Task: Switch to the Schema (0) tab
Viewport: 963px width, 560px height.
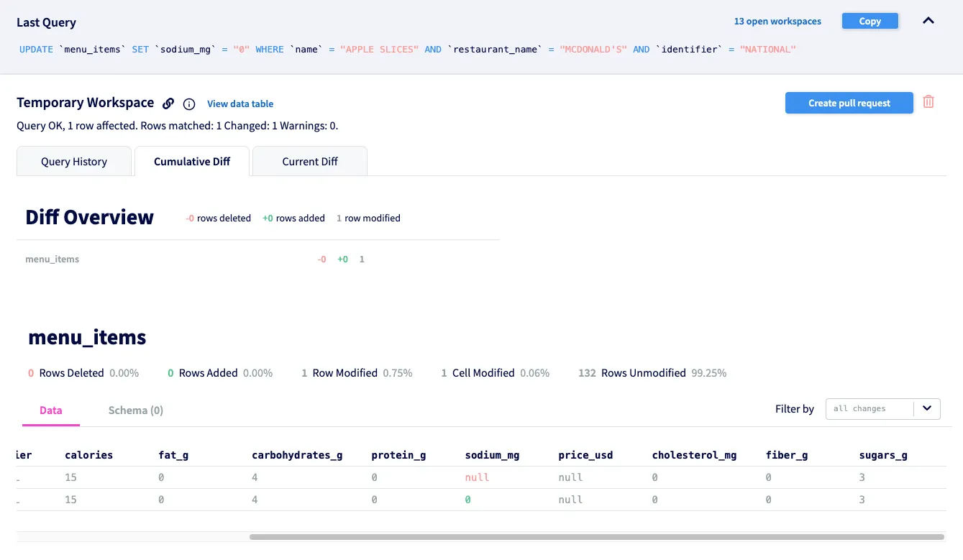Action: (136, 410)
